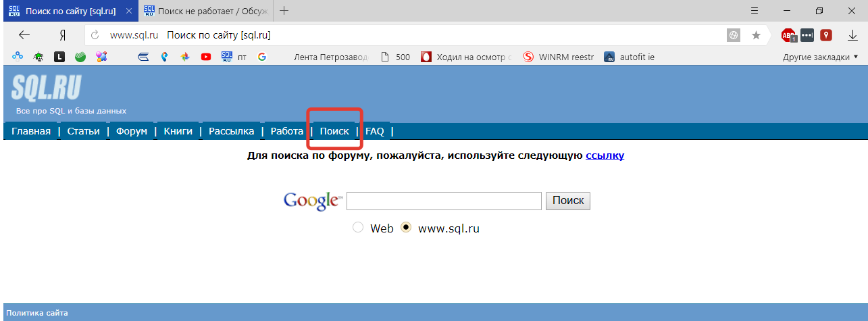Open the Adblock Plus extension icon

[x=788, y=35]
